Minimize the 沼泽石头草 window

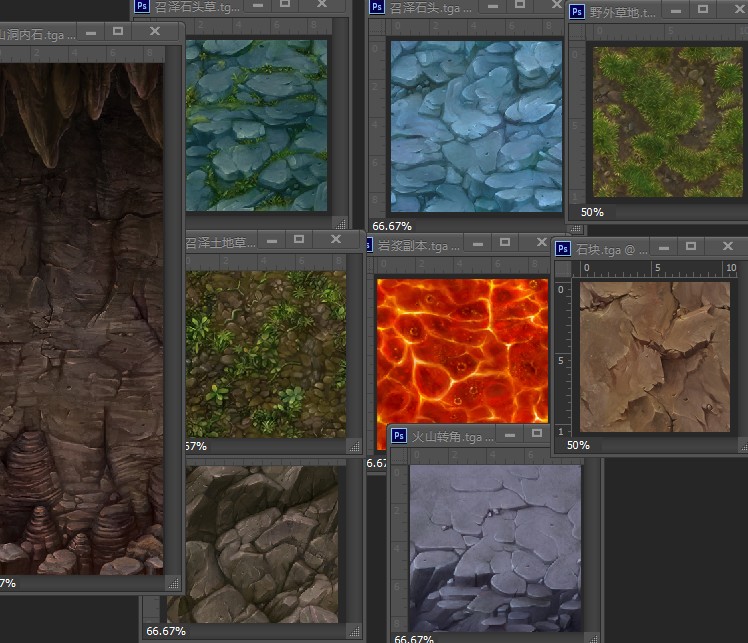[x=258, y=5]
